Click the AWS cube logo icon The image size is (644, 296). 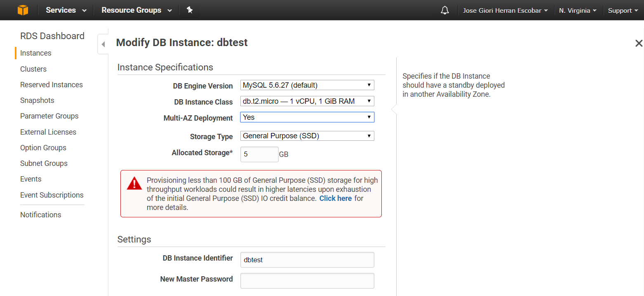(23, 10)
